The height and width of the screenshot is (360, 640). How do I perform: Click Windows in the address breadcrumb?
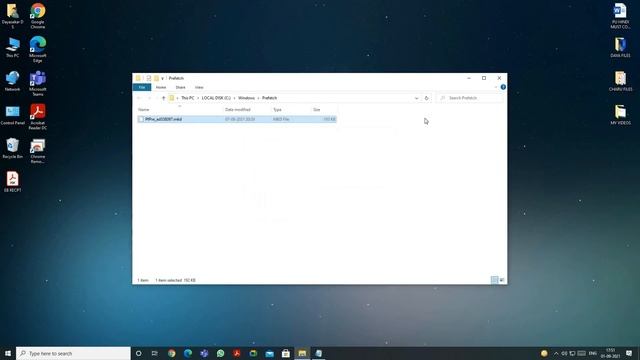pos(246,98)
